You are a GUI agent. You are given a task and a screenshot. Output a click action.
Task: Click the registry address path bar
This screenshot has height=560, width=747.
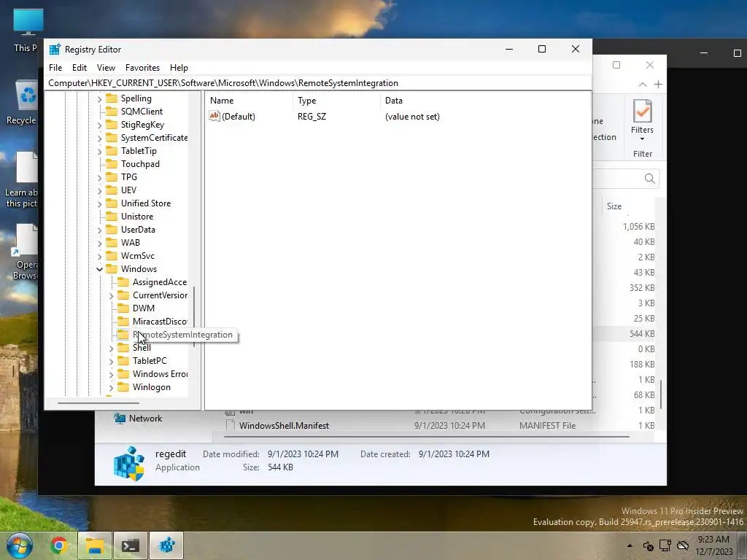pos(318,83)
